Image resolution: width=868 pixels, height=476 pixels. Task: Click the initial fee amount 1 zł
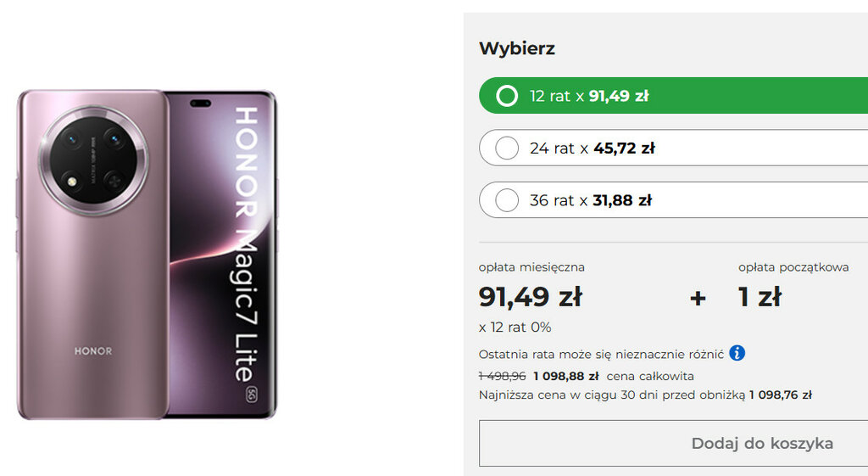759,297
